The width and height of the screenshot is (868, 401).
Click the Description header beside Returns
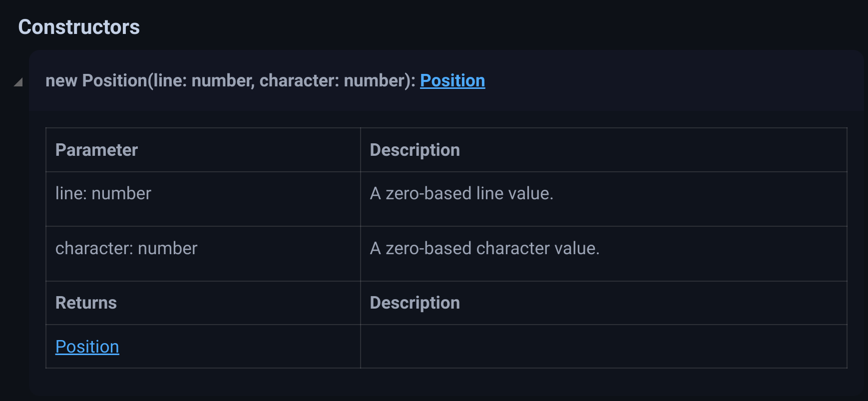(x=415, y=303)
